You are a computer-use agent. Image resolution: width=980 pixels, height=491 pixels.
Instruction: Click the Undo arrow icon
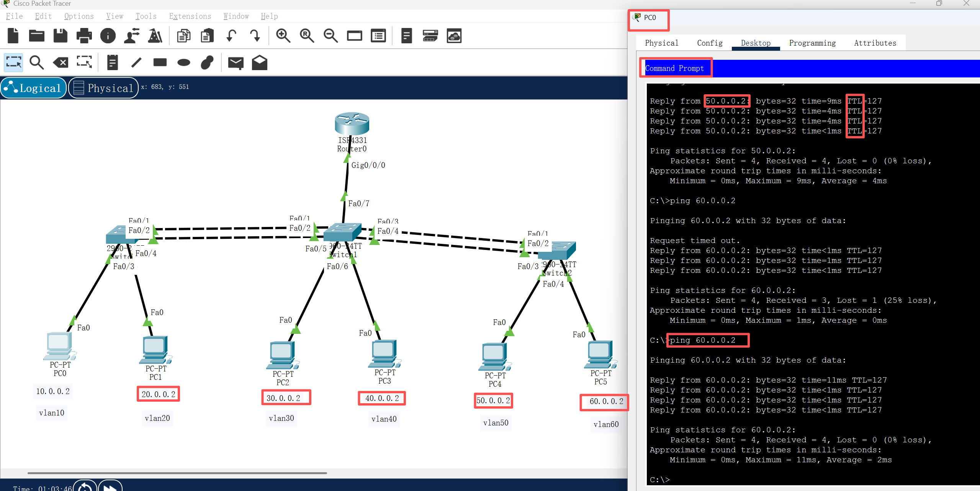click(x=231, y=36)
